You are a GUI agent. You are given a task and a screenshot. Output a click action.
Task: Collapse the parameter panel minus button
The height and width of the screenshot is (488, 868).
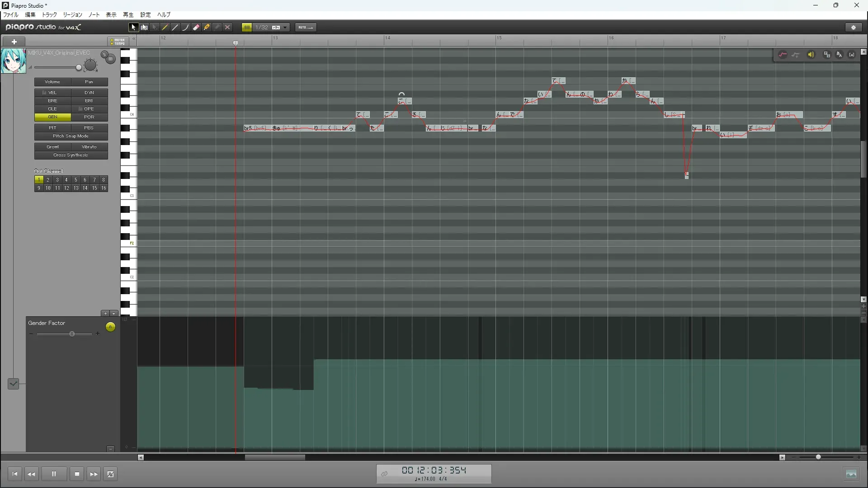click(x=110, y=449)
